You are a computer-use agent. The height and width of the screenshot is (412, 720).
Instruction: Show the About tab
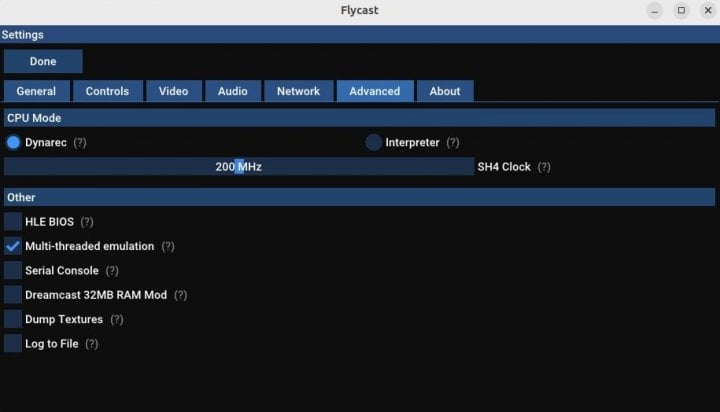[x=445, y=91]
